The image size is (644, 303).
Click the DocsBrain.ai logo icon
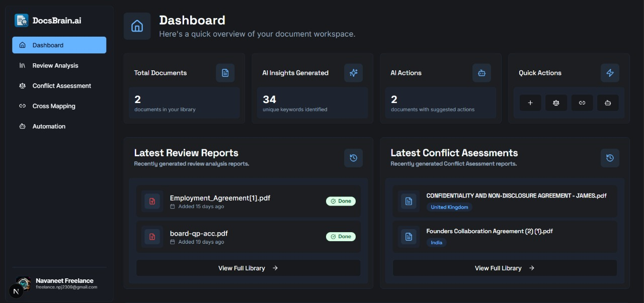click(22, 21)
